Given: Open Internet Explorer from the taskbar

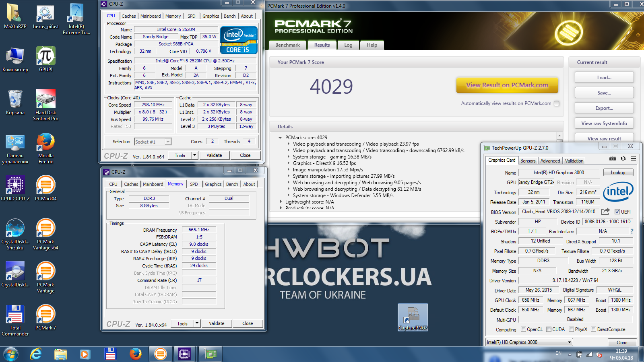Looking at the screenshot, I should click(36, 354).
